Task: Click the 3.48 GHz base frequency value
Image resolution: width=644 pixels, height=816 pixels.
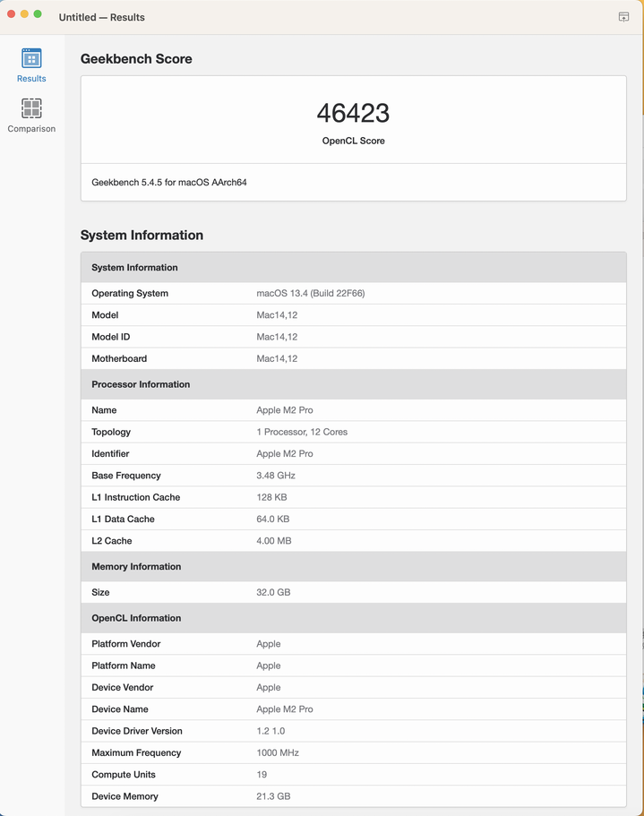Action: [276, 477]
